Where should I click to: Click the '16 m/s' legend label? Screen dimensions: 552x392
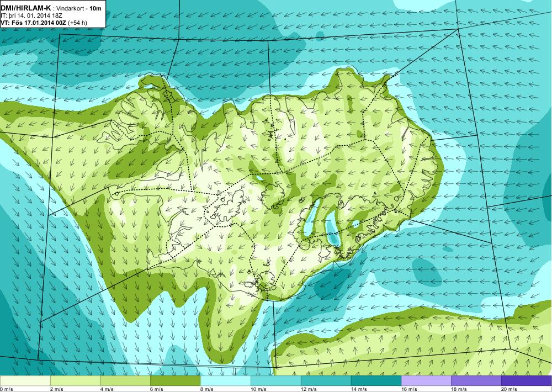(408, 389)
